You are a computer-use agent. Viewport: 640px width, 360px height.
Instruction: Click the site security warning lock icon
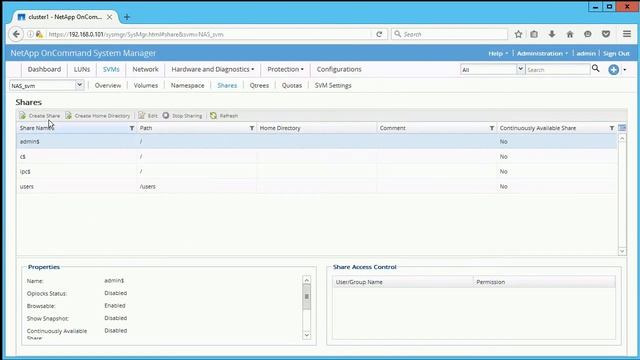pos(39,34)
